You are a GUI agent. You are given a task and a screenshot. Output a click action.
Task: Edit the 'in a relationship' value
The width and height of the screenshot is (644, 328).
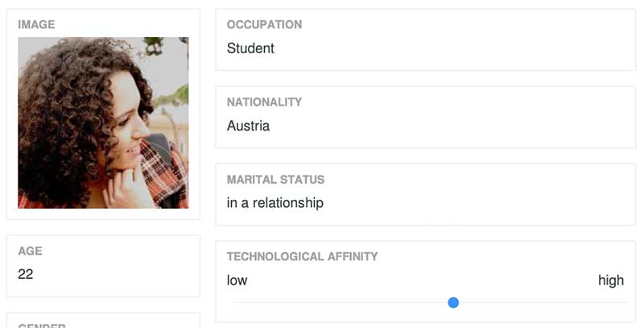click(275, 202)
